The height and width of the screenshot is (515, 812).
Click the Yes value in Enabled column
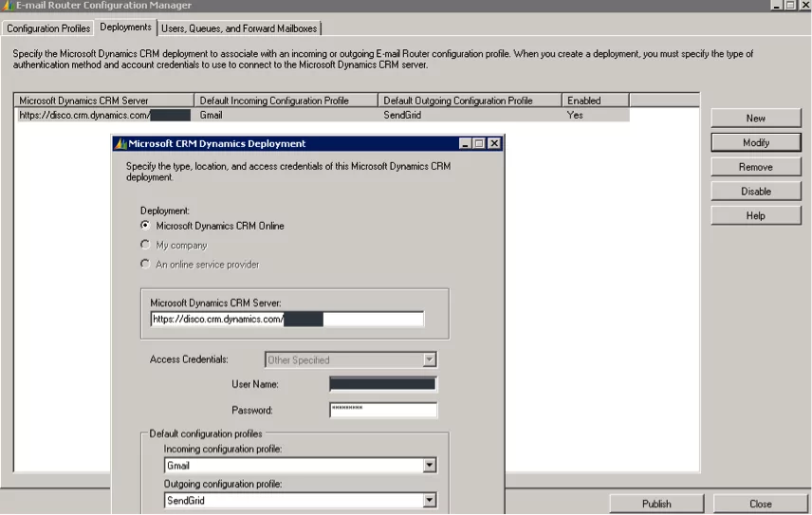(x=575, y=115)
